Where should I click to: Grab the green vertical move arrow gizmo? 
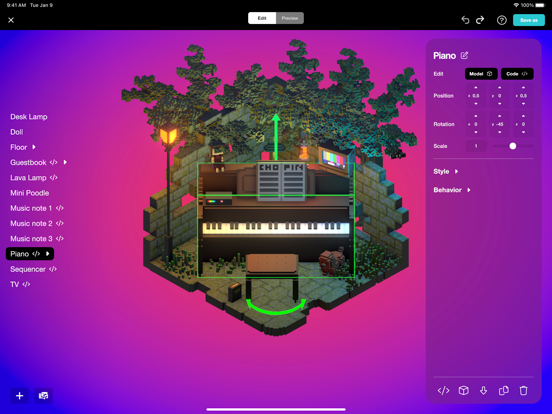coord(276,136)
